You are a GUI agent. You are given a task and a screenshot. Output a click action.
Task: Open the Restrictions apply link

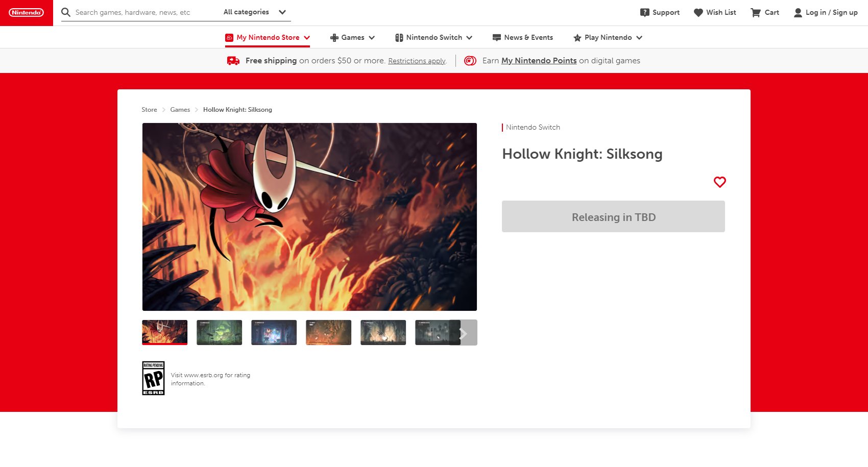tap(417, 61)
